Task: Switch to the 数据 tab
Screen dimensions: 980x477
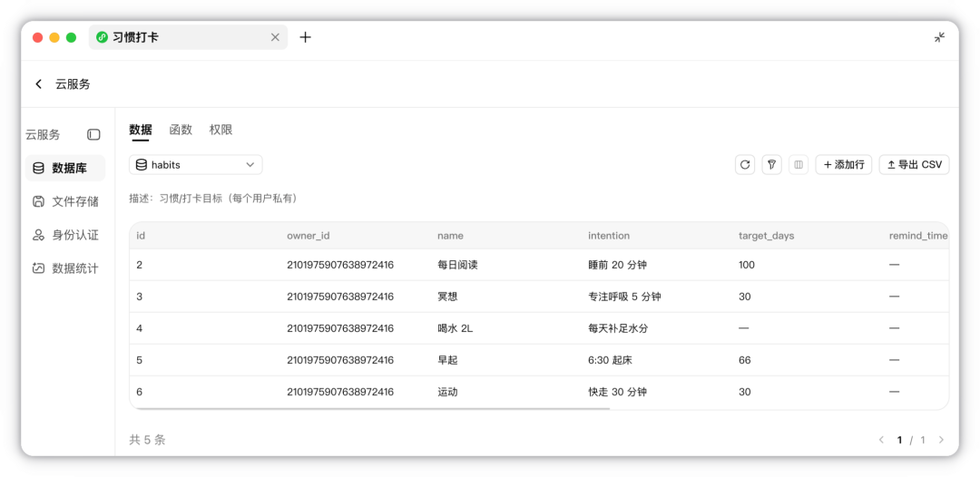Action: pos(141,130)
